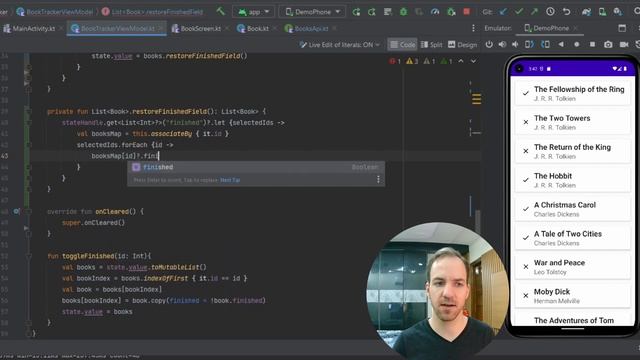640x360 pixels.
Task: Go to next highlighted error arrow
Action: [473, 61]
